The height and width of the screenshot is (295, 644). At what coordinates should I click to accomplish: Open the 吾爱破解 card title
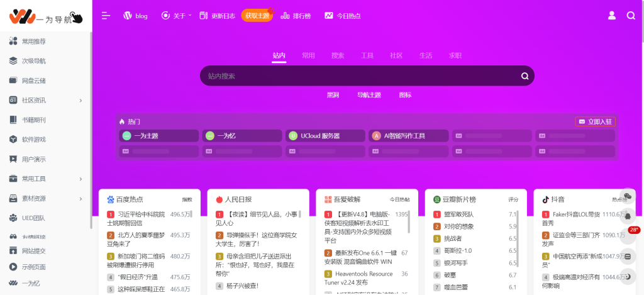[x=347, y=199]
